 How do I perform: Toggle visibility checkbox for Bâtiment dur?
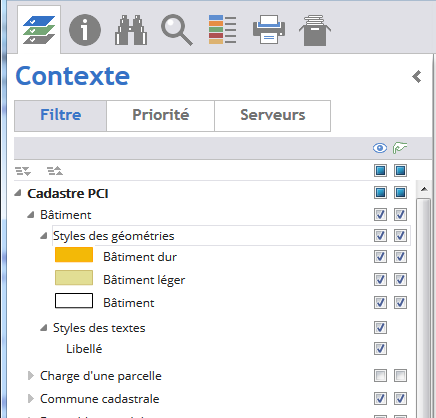pos(380,257)
